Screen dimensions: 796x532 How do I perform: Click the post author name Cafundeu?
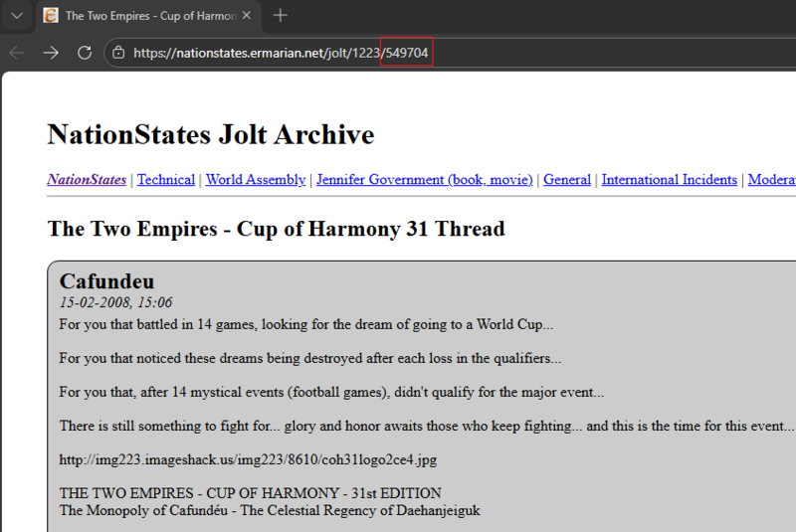(x=106, y=281)
